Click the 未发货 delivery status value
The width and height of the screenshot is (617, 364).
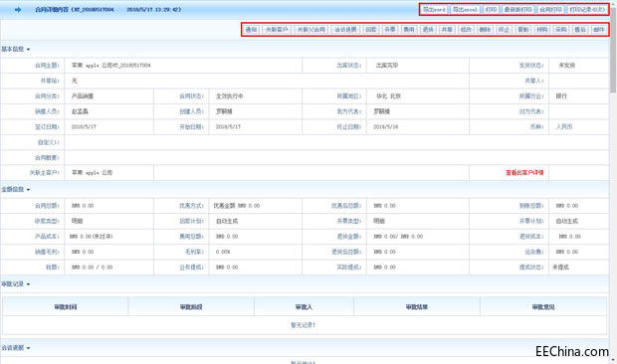567,66
